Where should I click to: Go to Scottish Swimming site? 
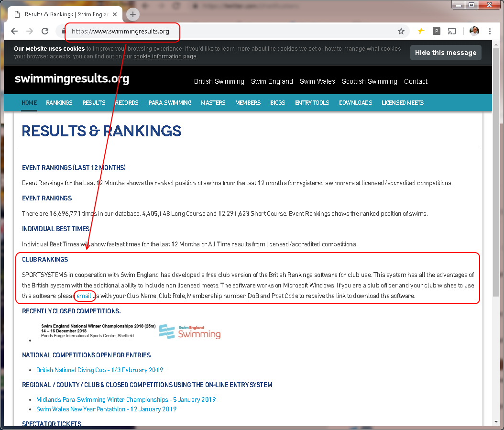point(369,81)
